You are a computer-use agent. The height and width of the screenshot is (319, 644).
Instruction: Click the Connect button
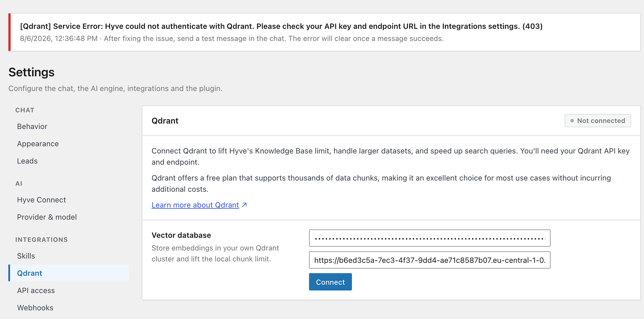tap(330, 282)
